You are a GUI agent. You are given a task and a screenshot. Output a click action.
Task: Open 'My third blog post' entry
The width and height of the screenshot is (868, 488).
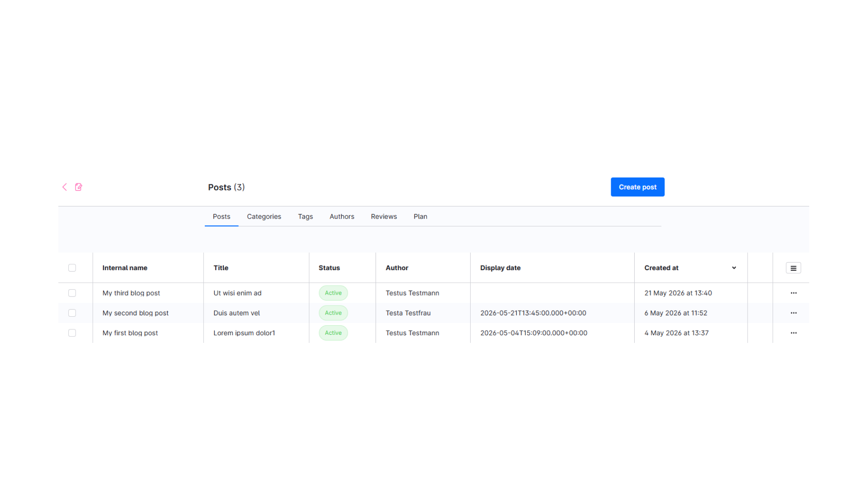click(x=131, y=293)
